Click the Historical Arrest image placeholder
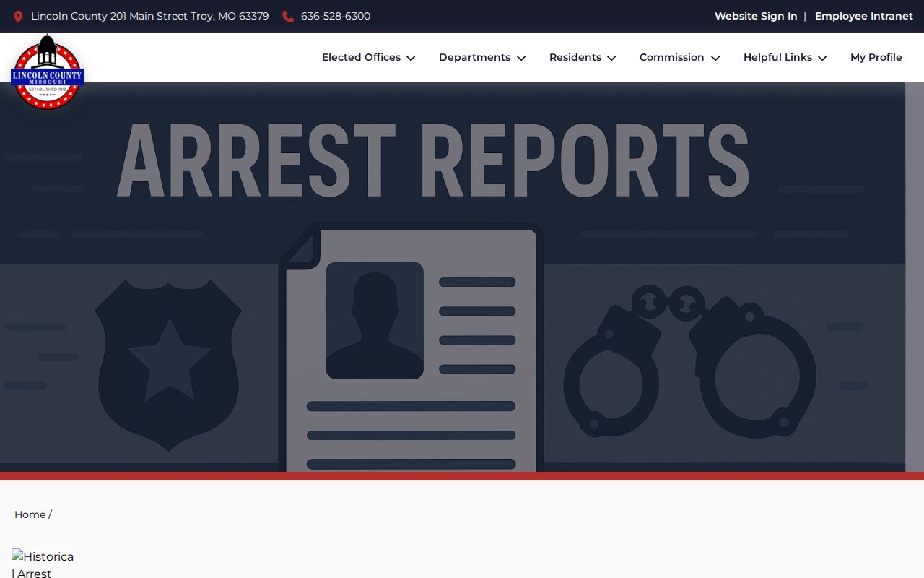Viewport: 924px width, 578px height. 43,564
